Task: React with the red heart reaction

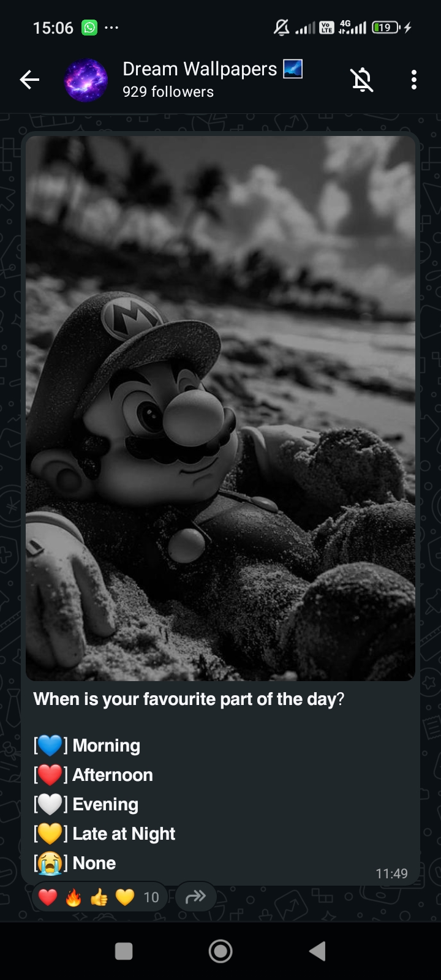Action: point(47,897)
